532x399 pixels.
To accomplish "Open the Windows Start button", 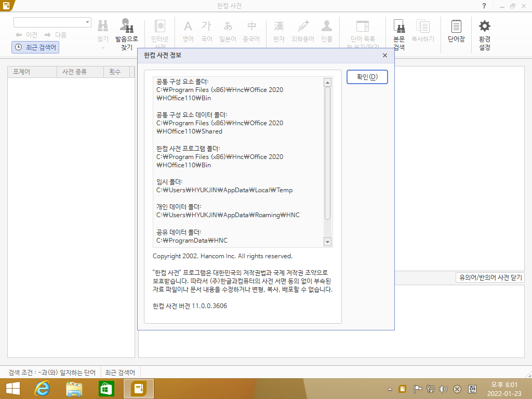I will (x=13, y=389).
